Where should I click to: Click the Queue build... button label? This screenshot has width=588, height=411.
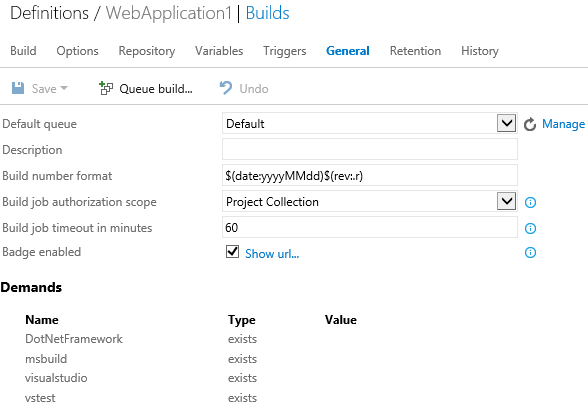point(156,89)
